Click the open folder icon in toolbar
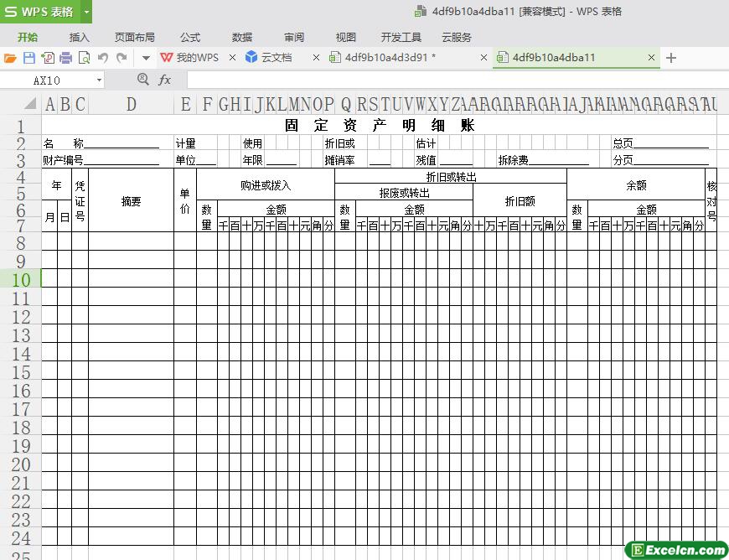This screenshot has width=729, height=560. [x=10, y=58]
